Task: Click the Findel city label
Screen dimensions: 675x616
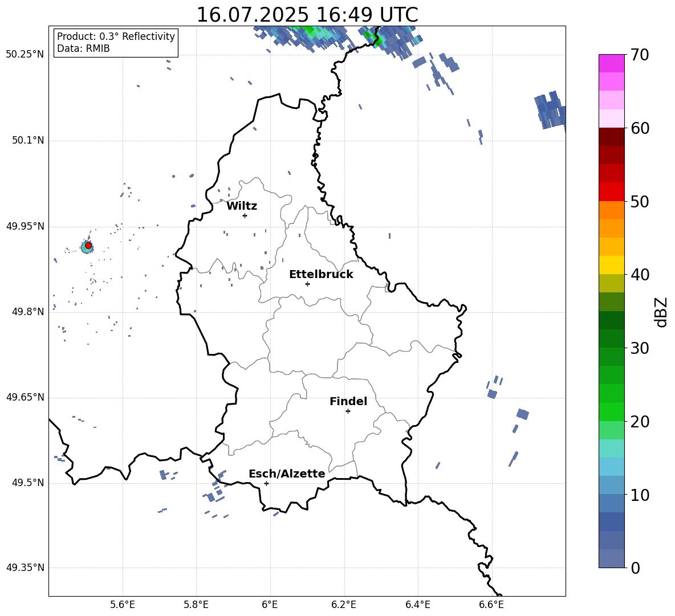Action: 348,401
